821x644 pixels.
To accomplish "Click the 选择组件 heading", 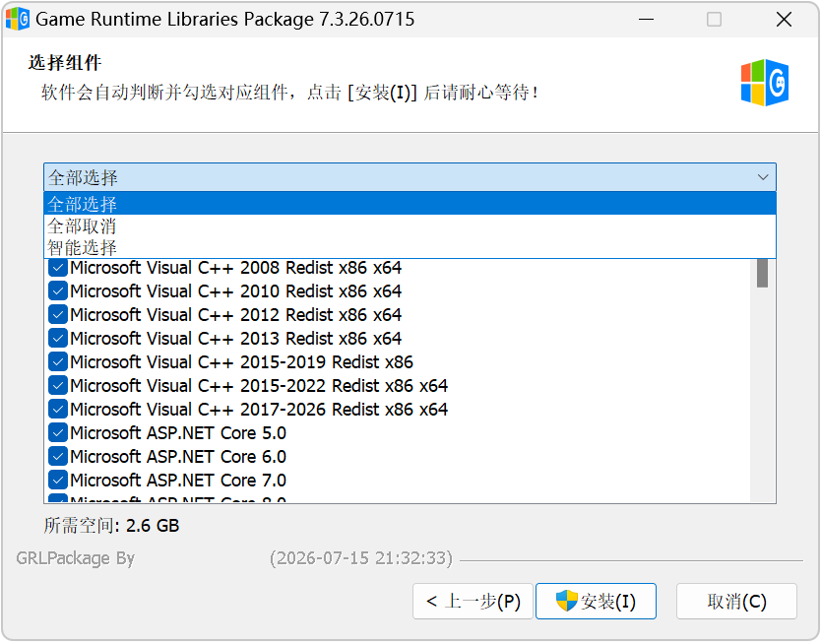I will click(x=65, y=62).
